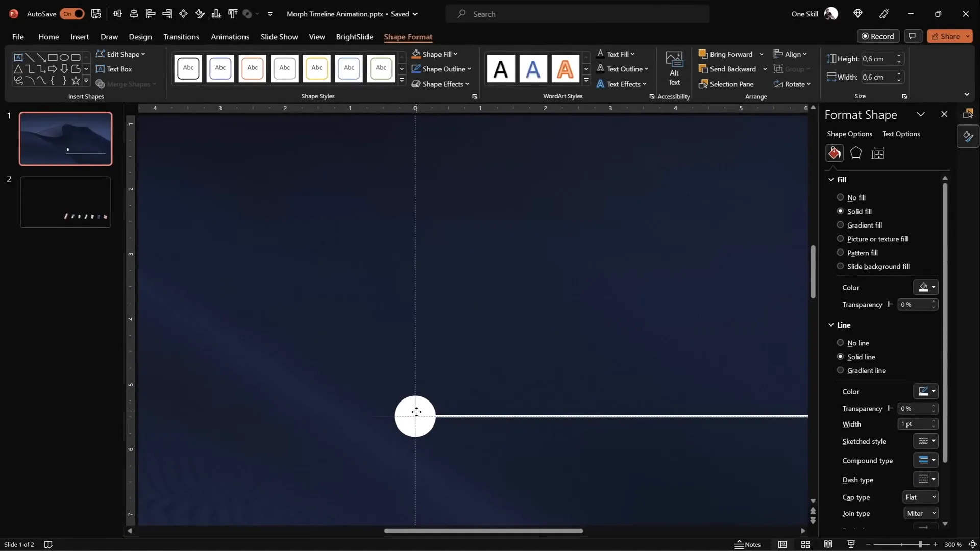Turn off the AutoSave toggle

(x=72, y=14)
